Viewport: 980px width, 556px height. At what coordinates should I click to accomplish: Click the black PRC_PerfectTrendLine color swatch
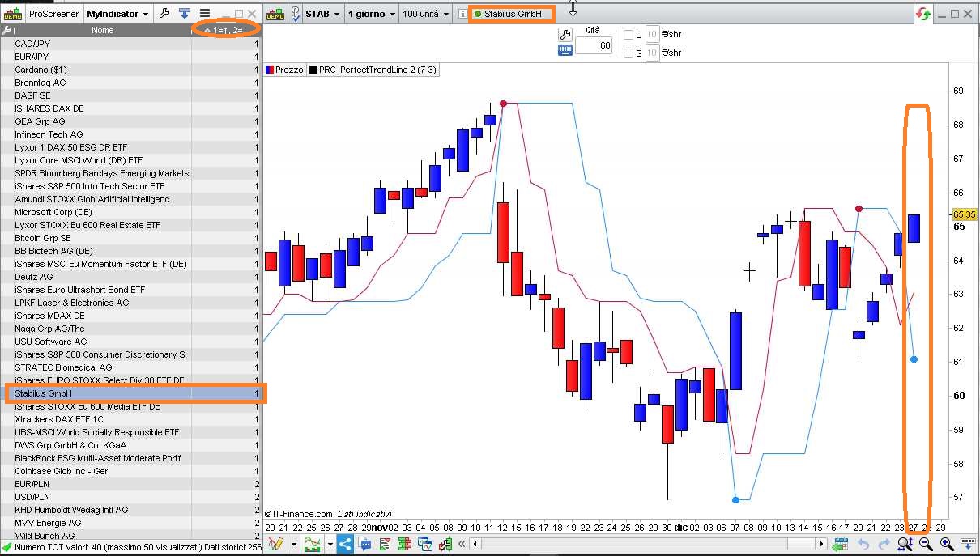313,70
